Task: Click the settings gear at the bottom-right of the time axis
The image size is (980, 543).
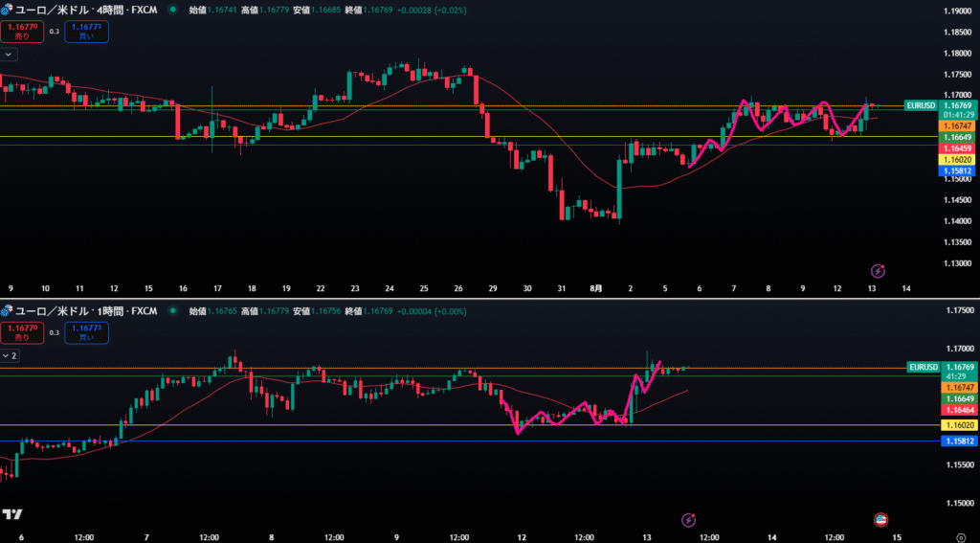Action: coord(959,537)
